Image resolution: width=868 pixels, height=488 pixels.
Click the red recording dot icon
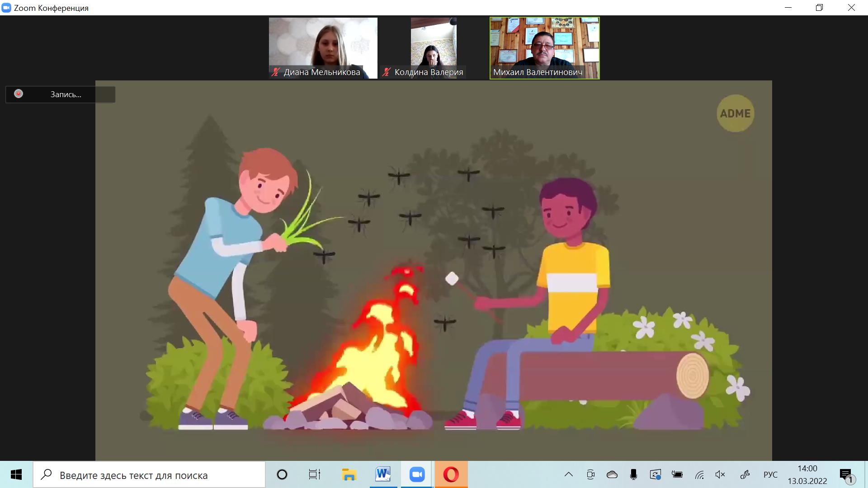(19, 94)
